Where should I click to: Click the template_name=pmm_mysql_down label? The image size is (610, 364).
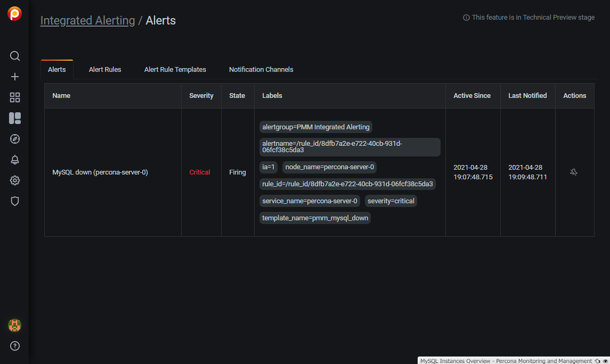pyautogui.click(x=315, y=218)
